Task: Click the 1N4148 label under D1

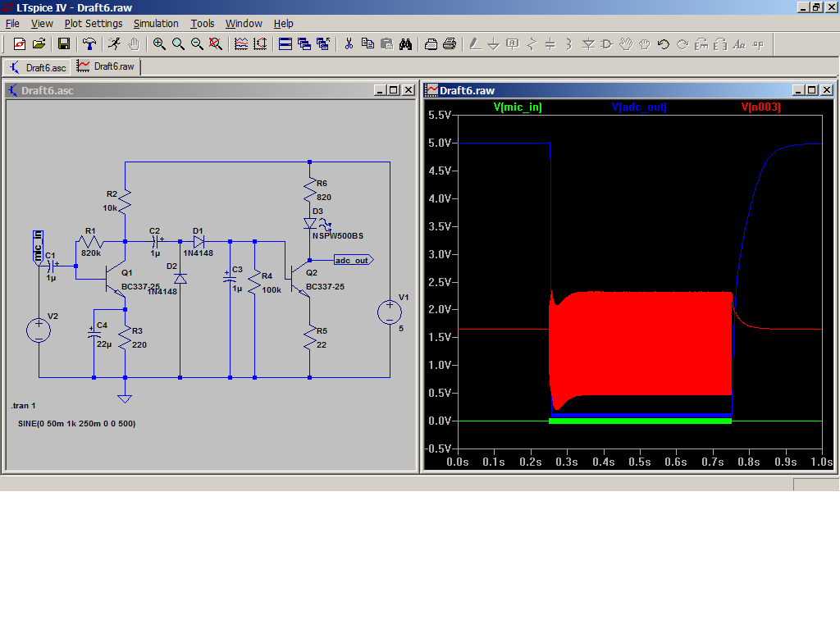Action: pyautogui.click(x=199, y=253)
